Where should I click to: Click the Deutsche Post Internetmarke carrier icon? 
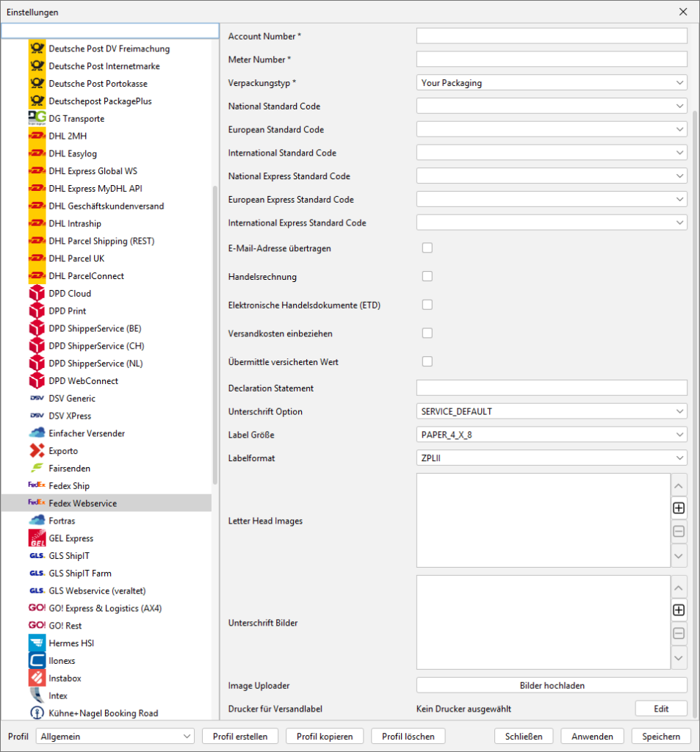[x=37, y=66]
